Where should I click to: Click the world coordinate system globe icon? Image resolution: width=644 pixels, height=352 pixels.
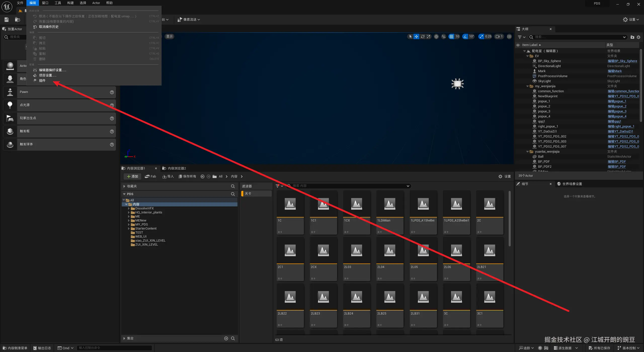436,37
